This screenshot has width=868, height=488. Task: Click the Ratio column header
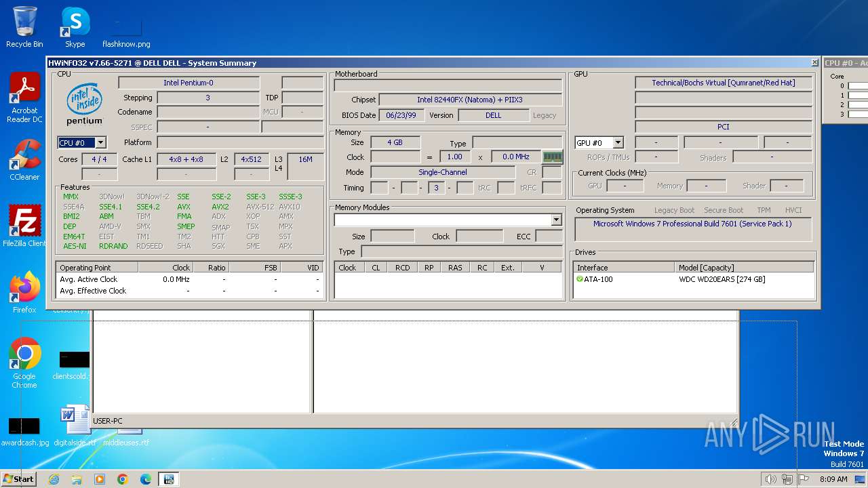210,268
